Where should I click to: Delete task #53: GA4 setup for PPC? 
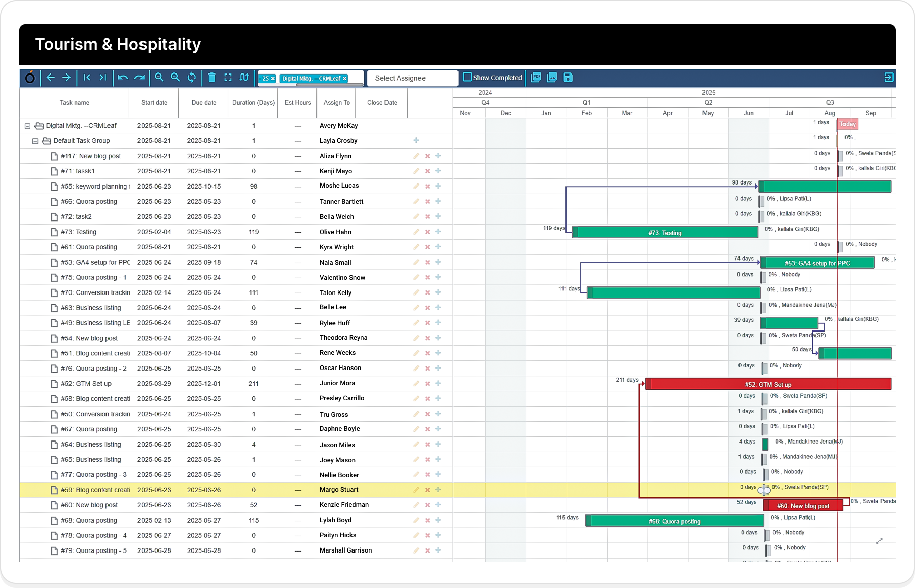coord(428,263)
